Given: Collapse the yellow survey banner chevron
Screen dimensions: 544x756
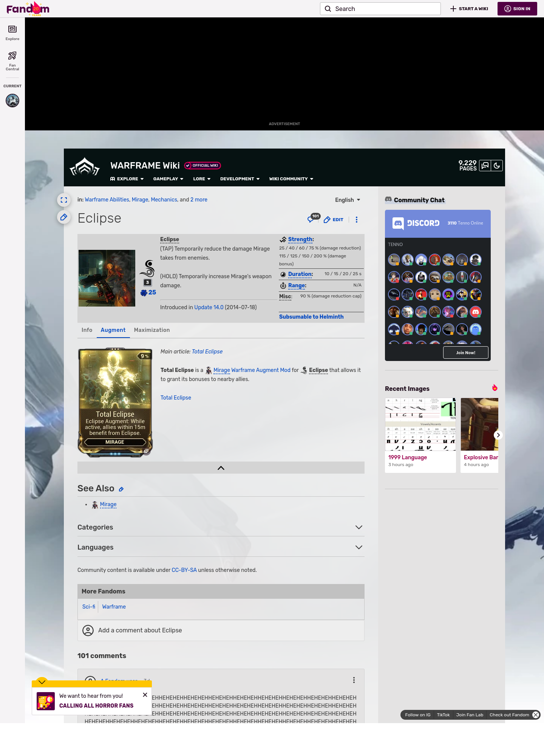Looking at the screenshot, I should 42,682.
